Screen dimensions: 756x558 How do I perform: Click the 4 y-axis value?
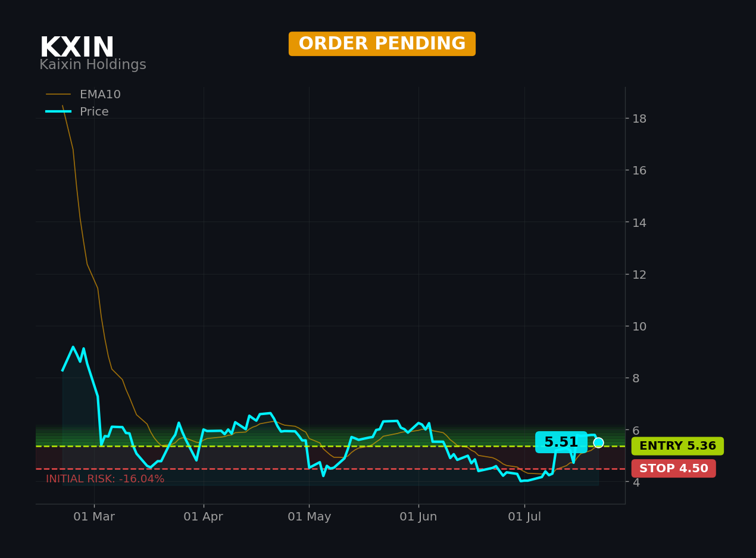tap(636, 482)
